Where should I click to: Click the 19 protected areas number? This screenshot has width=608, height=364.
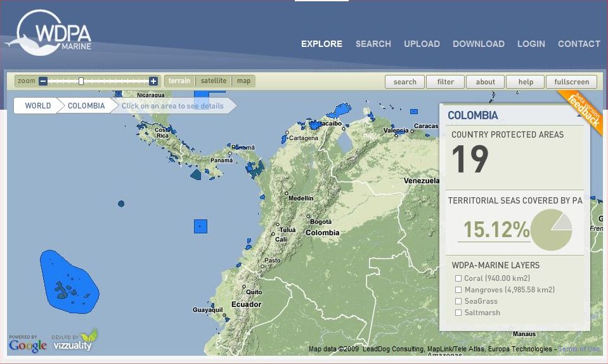click(470, 159)
